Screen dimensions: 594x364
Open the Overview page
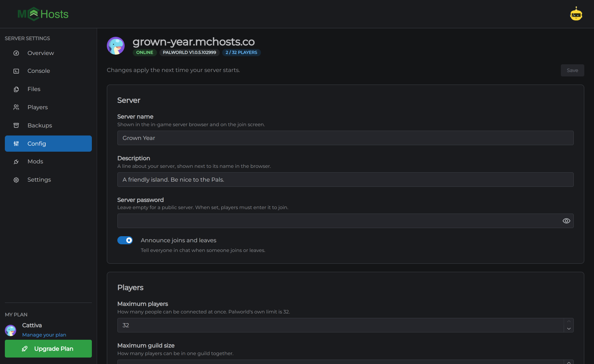tap(48, 53)
